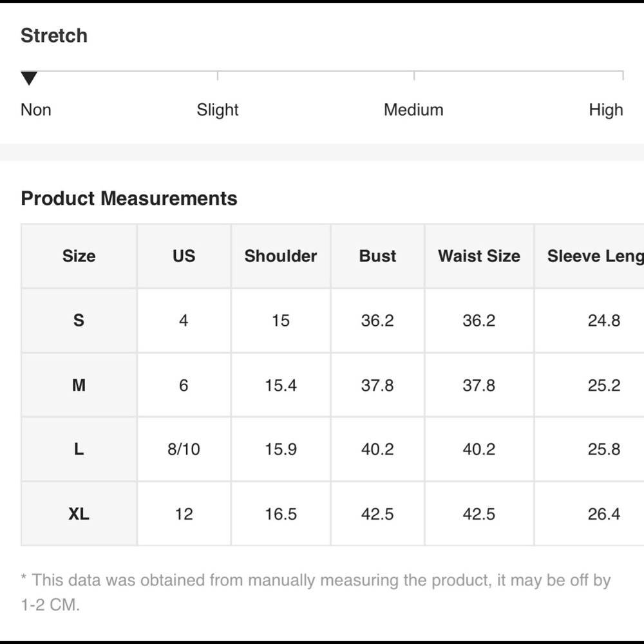Viewport: 644px width, 644px height.
Task: Click the Waist Size column header
Action: (x=479, y=256)
